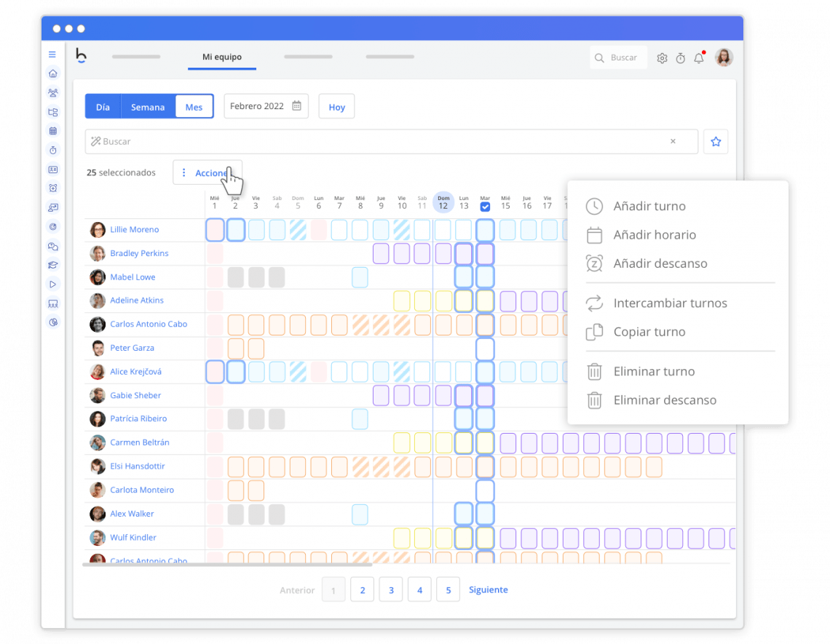The height and width of the screenshot is (644, 830).
Task: Select Añadir turno from menu
Action: 649,206
